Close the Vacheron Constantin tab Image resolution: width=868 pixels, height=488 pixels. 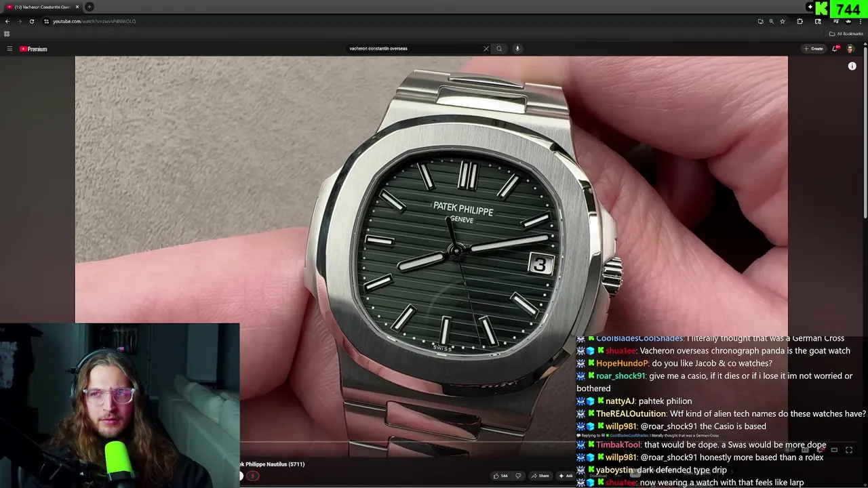77,7
